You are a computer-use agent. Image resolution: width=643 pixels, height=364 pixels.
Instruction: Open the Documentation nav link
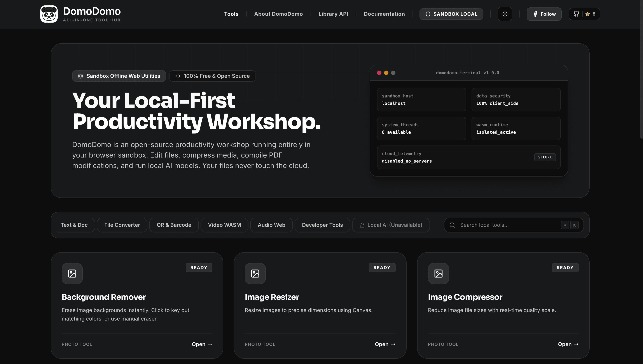pyautogui.click(x=384, y=14)
